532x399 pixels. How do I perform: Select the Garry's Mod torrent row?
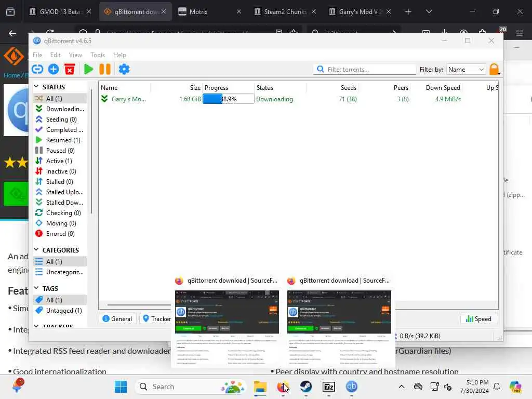299,99
